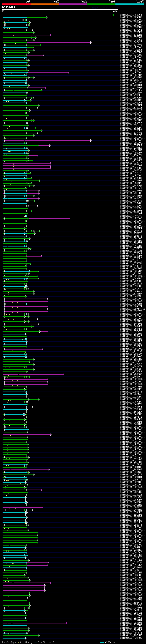The height and width of the screenshot is (644, 146).
Task: Select hit label UniRef100_A8QF93
Action: 131,70
